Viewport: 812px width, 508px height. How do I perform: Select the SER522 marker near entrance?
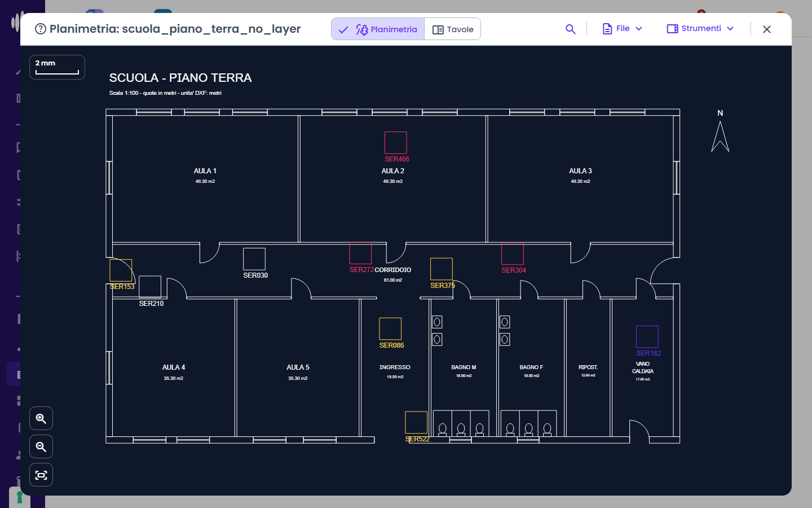416,423
